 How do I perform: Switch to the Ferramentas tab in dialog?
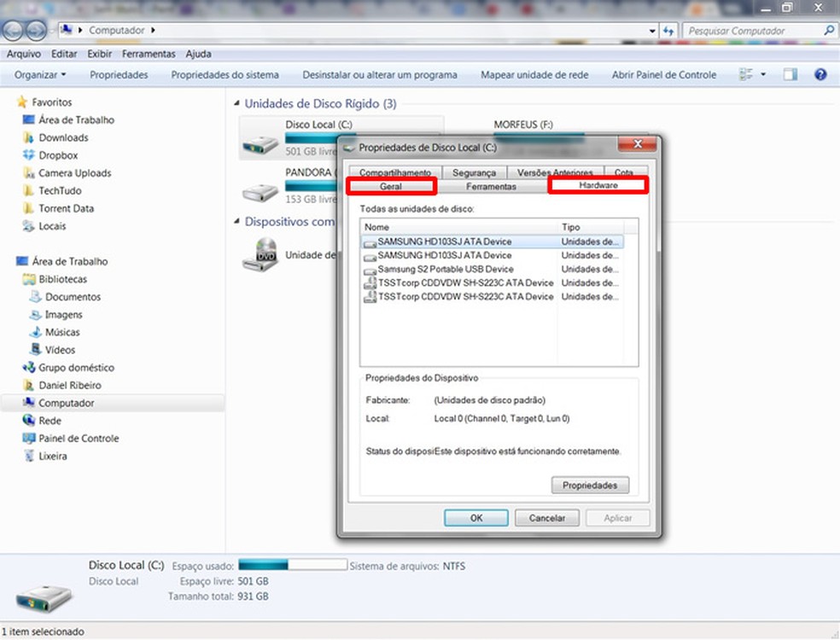(x=491, y=186)
